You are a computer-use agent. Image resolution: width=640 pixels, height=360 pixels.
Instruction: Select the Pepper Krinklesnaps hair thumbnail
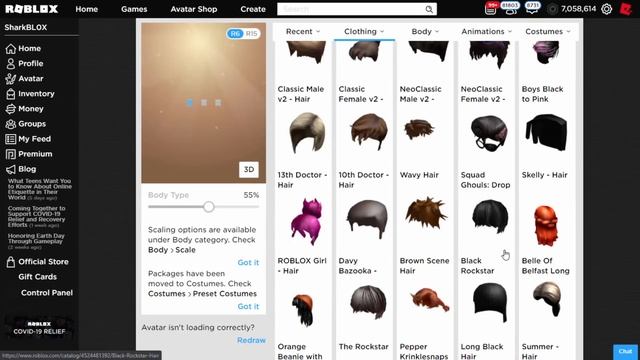[429, 299]
